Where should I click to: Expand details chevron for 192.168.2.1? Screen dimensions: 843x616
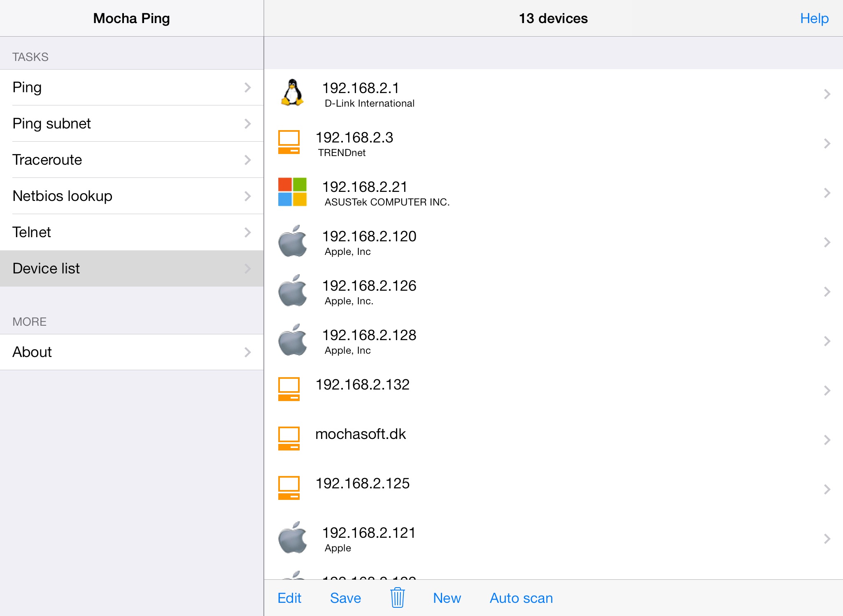pyautogui.click(x=827, y=94)
